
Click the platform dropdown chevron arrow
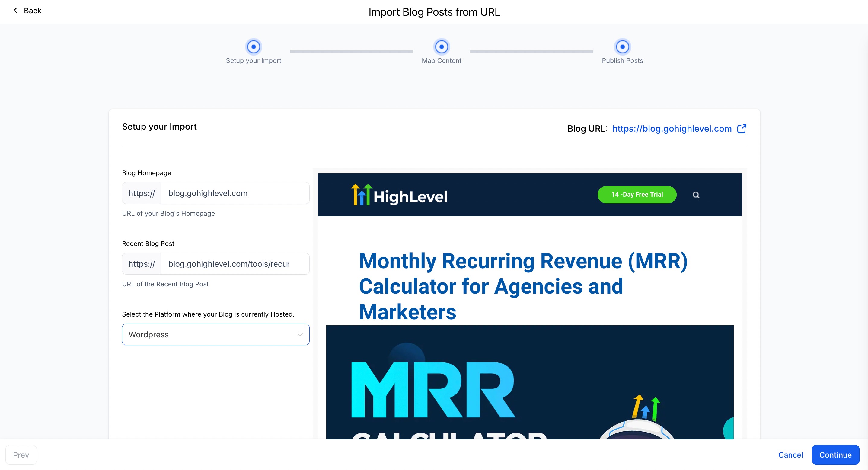[x=300, y=334]
